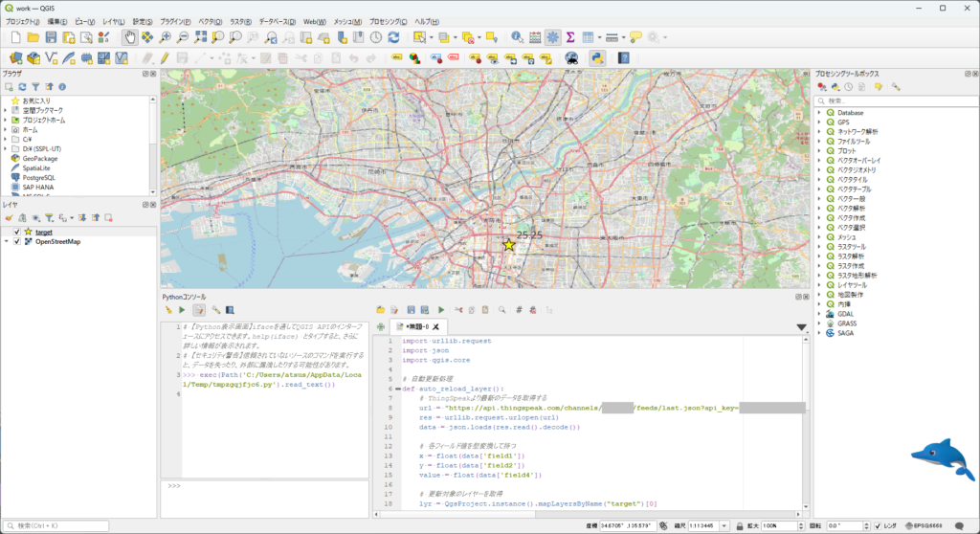
Task: Expand the GDAL toolbox group
Action: [819, 314]
